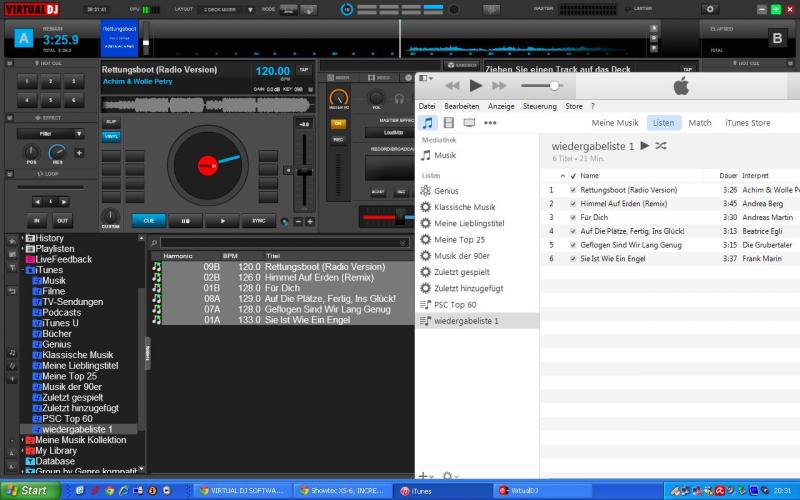Click the three-dots More icon in iTunes
800x500 pixels.
(x=490, y=123)
